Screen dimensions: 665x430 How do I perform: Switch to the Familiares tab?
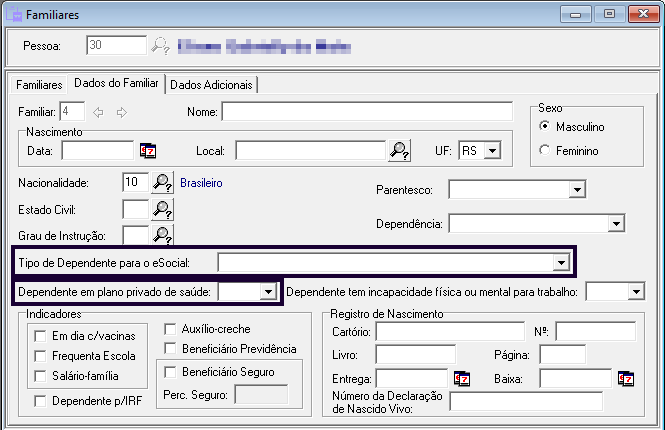click(37, 85)
